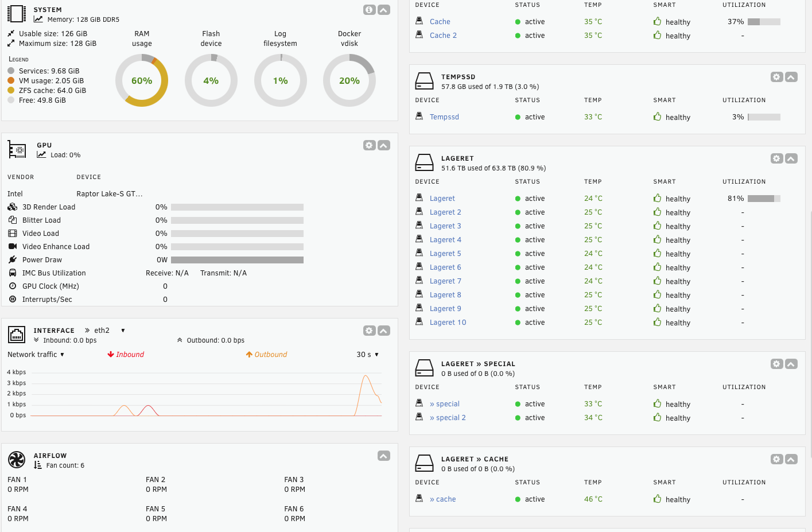Open the Cache 2 device link
812x532 pixels.
click(444, 36)
